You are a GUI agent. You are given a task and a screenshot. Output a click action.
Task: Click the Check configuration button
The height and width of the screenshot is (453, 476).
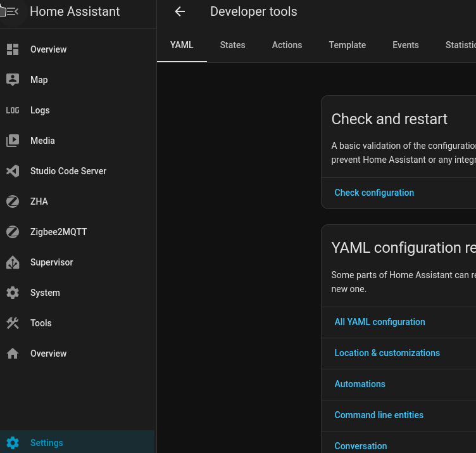(374, 193)
